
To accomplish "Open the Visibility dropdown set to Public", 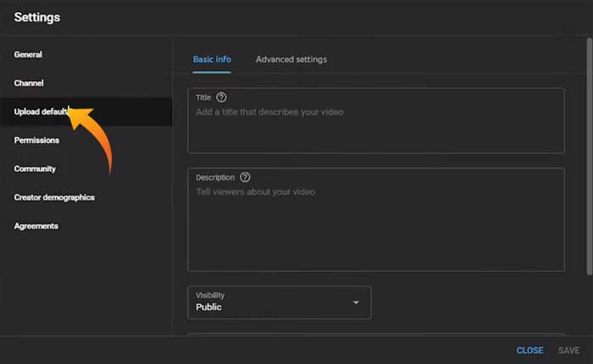I will point(279,302).
